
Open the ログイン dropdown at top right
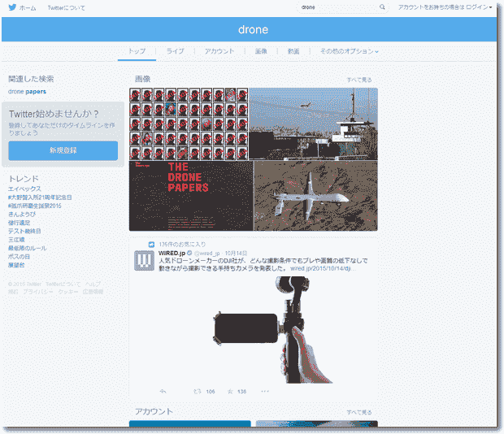pyautogui.click(x=479, y=7)
